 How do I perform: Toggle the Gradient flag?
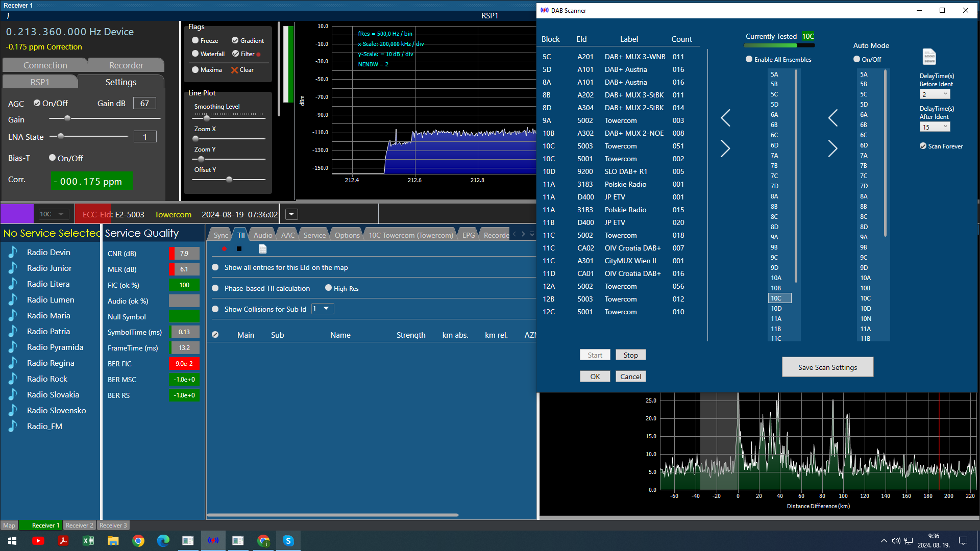pos(235,40)
